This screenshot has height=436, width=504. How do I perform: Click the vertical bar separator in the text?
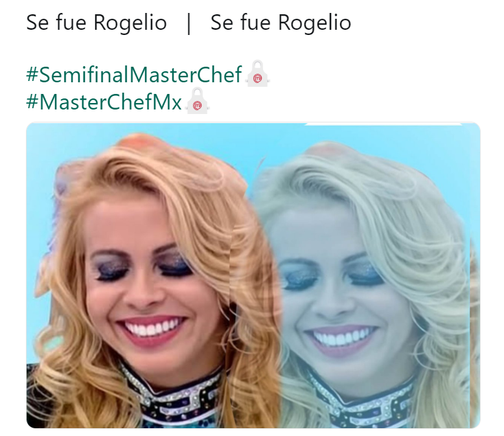(x=189, y=23)
